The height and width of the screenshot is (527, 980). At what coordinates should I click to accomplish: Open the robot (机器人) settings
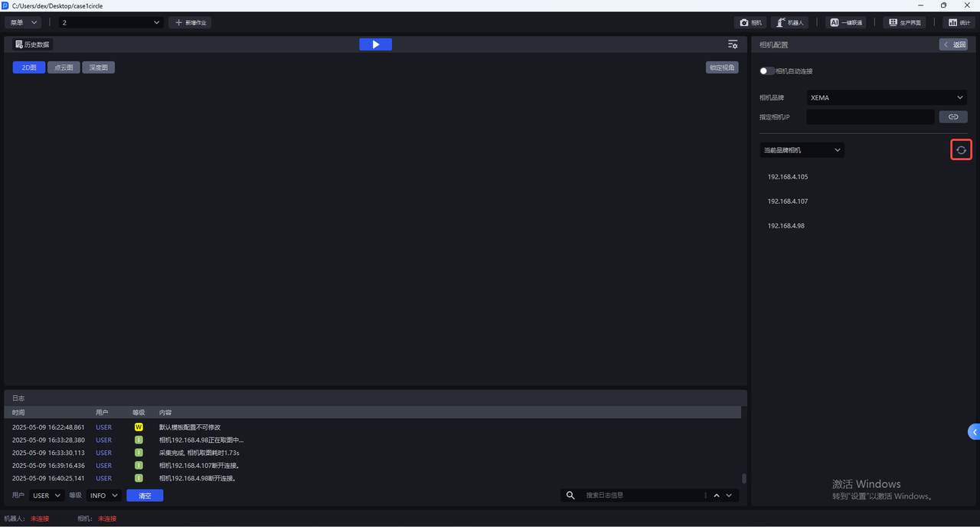pos(789,23)
